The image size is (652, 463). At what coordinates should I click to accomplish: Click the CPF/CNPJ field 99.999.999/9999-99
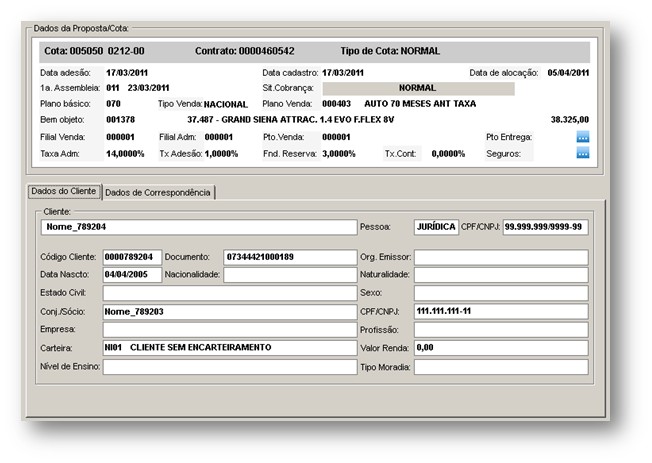pyautogui.click(x=546, y=227)
